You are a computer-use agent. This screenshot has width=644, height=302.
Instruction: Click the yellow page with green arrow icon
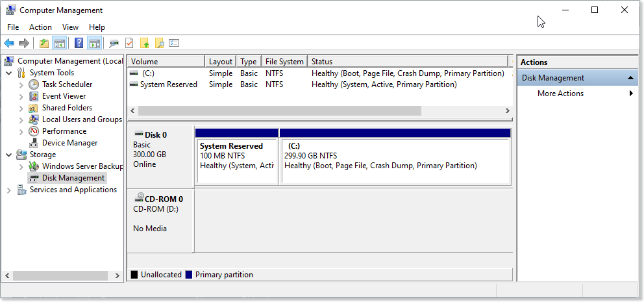[x=144, y=43]
